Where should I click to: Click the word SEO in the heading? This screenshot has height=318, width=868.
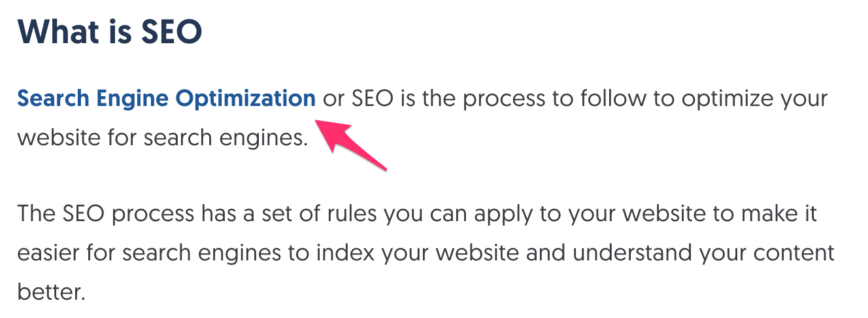pos(168,32)
